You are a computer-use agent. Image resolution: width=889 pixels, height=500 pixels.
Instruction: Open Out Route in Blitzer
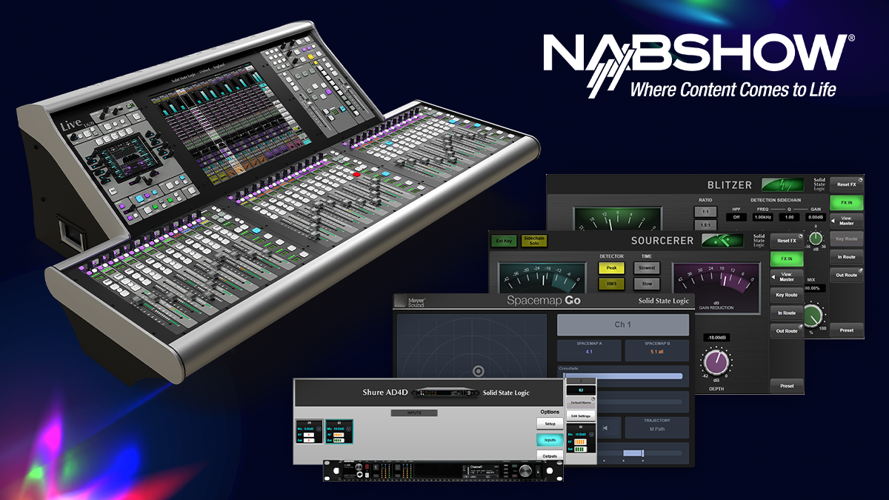pos(846,275)
